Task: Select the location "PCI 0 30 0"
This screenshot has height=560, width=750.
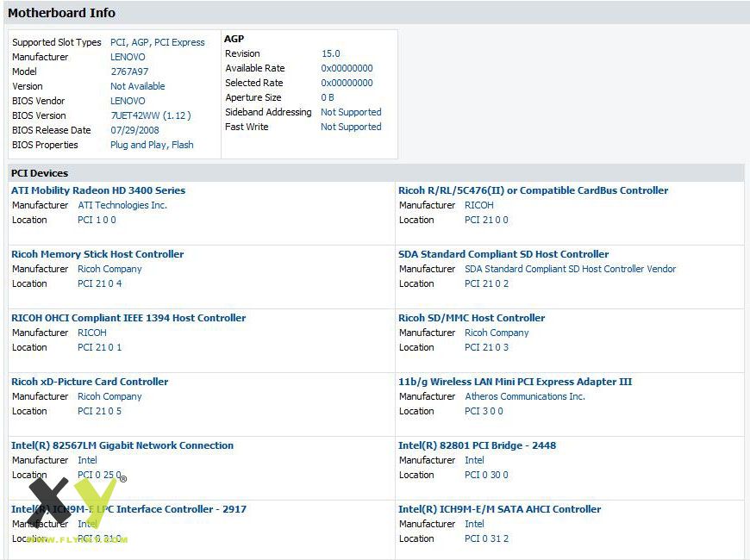Action: (486, 475)
